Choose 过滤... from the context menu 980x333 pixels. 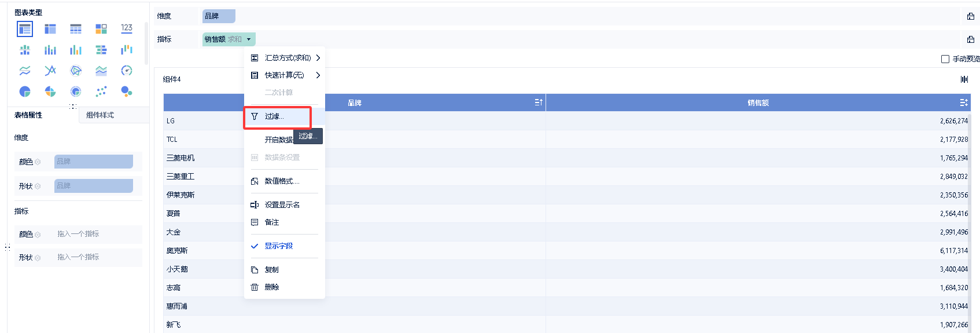click(x=284, y=116)
